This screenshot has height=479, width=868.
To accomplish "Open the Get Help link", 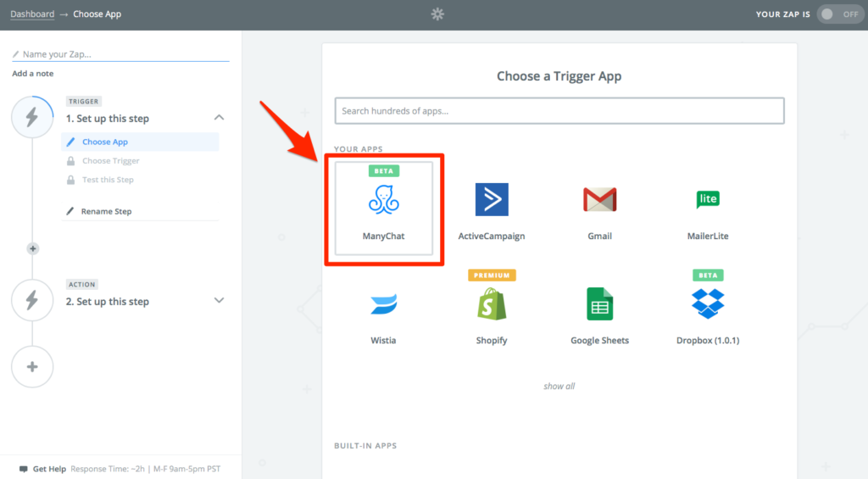I will point(49,469).
